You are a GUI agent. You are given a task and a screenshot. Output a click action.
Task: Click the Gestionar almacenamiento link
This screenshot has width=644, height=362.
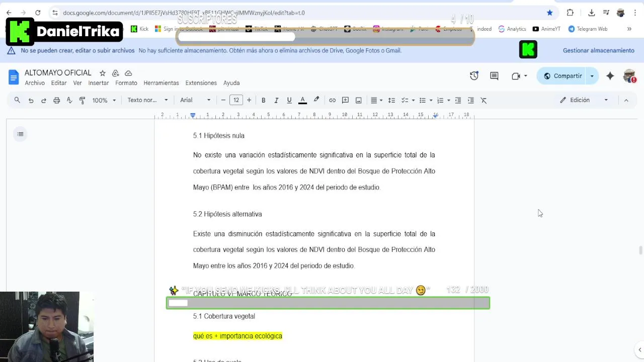599,50
